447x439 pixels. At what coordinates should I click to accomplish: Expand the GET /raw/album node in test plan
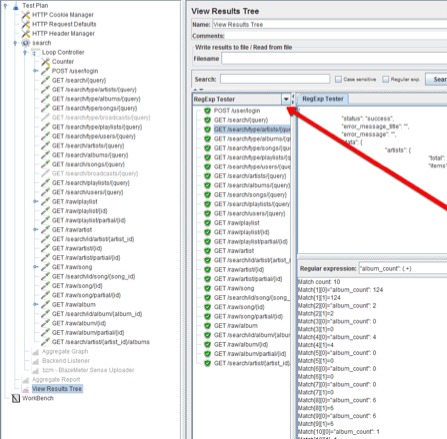coord(35,304)
